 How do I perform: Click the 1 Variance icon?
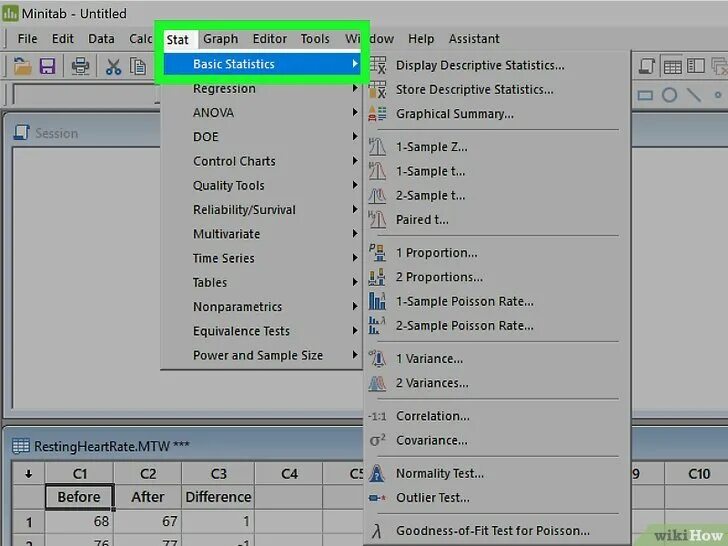click(377, 359)
